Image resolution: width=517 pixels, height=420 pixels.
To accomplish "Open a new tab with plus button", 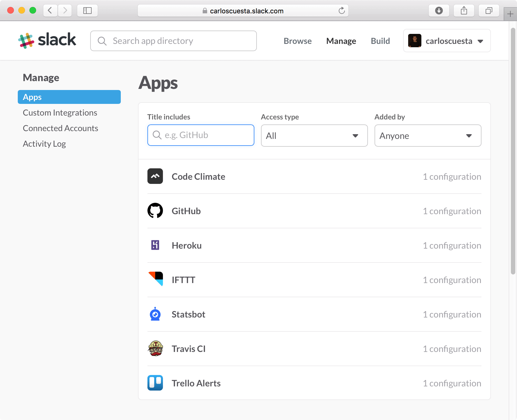I will tap(510, 14).
